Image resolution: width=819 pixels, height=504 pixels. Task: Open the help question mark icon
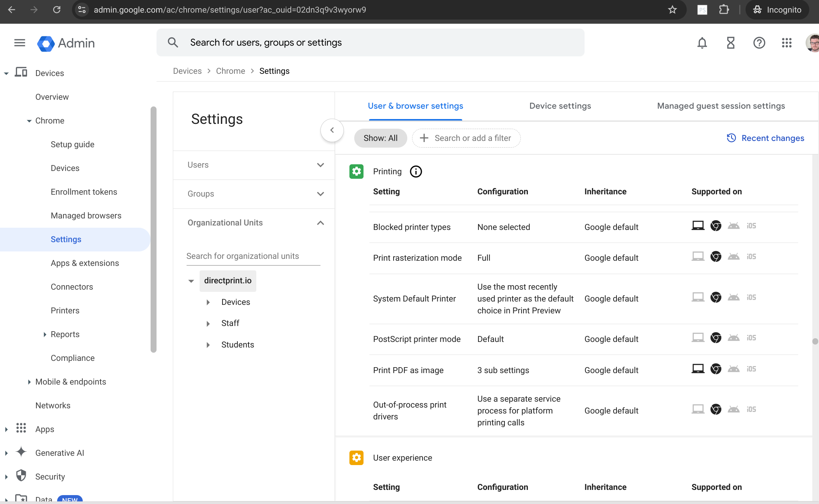[x=759, y=43]
